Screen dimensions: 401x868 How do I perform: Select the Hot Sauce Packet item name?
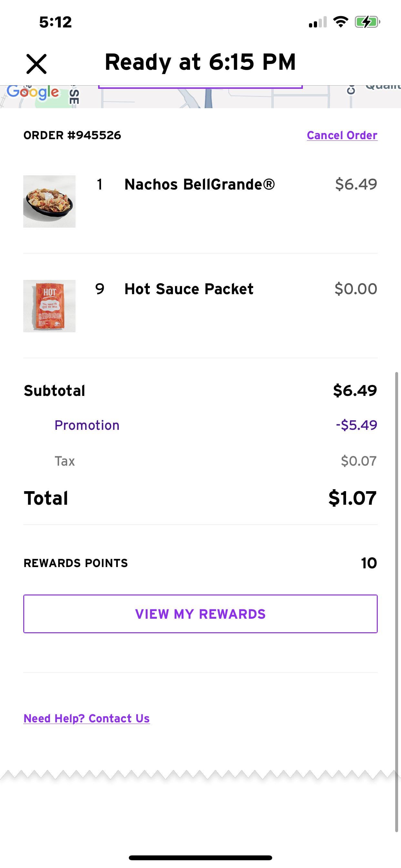[189, 289]
